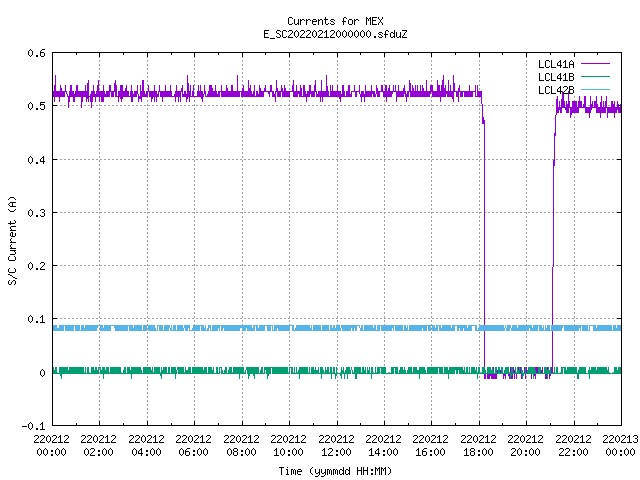The image size is (640, 480).
Task: Click the x-axis tick 220212 06:00
Action: 193,445
